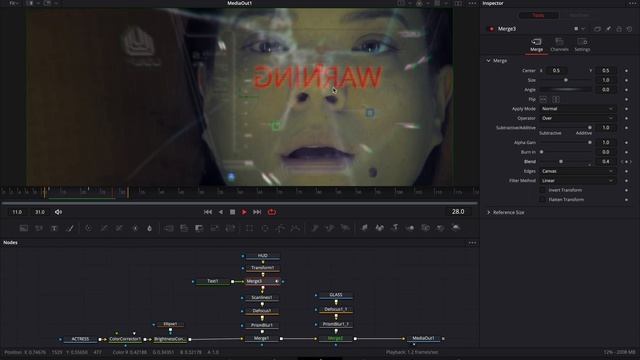
Task: Add a Channel Booleans node from toolbar
Action: click(x=184, y=228)
